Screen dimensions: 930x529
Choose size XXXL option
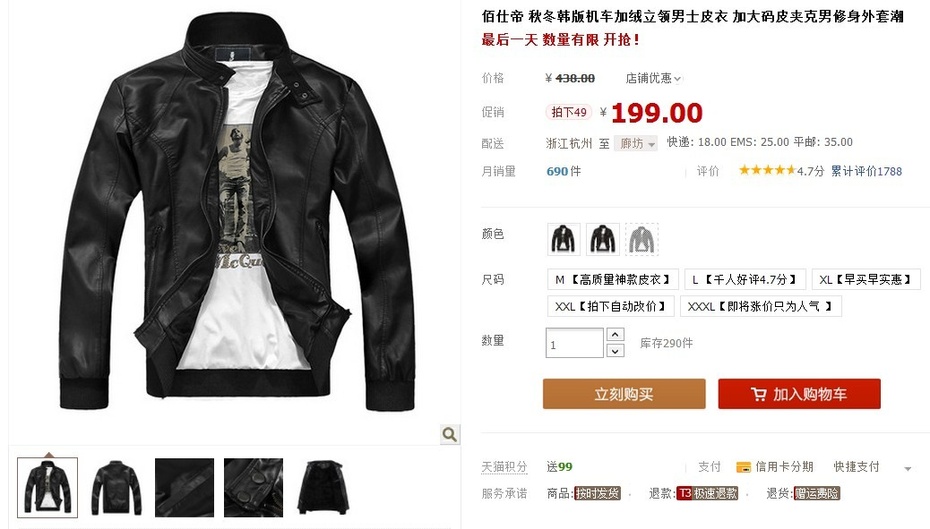760,307
